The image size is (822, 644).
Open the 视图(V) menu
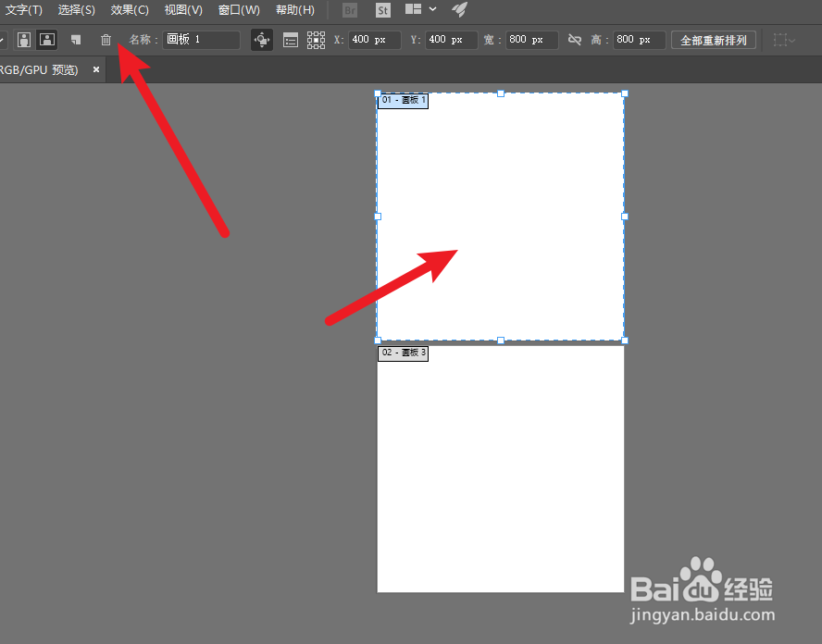183,10
